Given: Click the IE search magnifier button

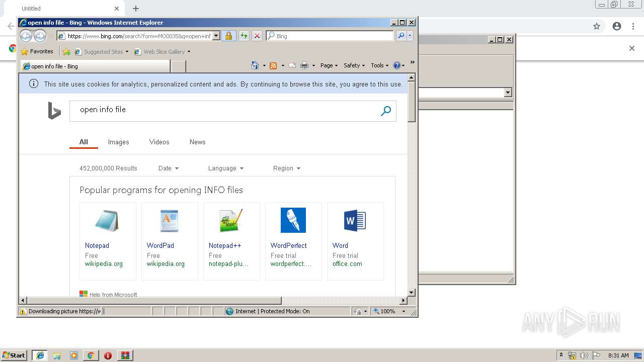Looking at the screenshot, I should (x=400, y=36).
